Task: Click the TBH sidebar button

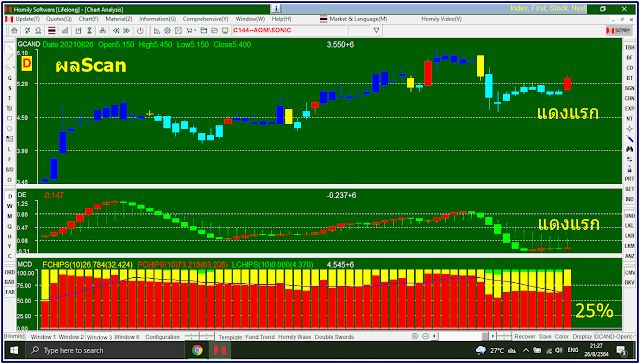Action: point(630,47)
